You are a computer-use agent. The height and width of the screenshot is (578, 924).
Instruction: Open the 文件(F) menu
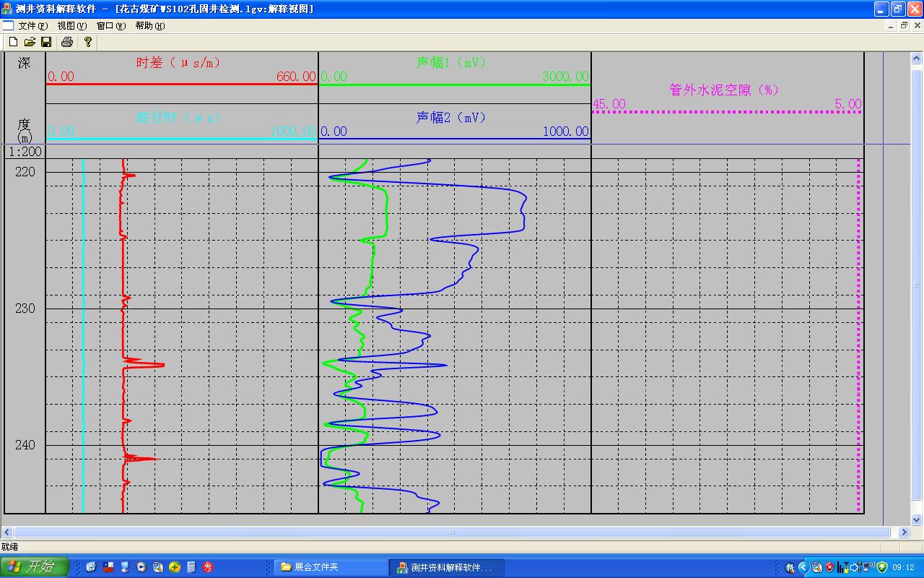coord(33,25)
